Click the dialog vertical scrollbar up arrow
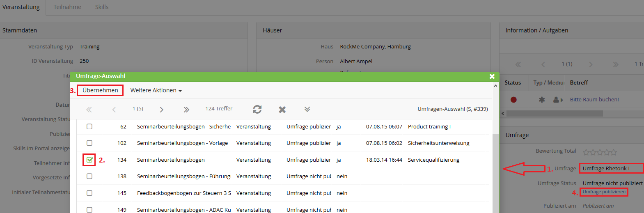This screenshot has width=644, height=213. coord(495,86)
